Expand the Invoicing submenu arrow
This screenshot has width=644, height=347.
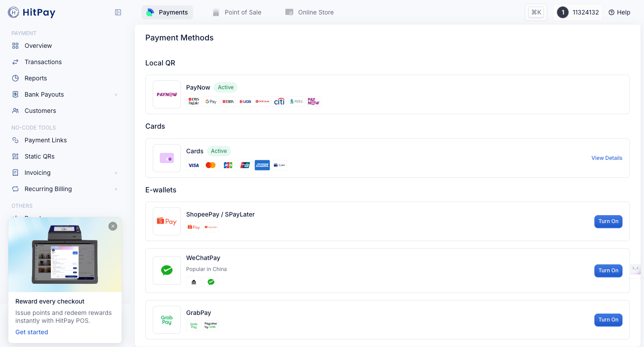coord(116,173)
